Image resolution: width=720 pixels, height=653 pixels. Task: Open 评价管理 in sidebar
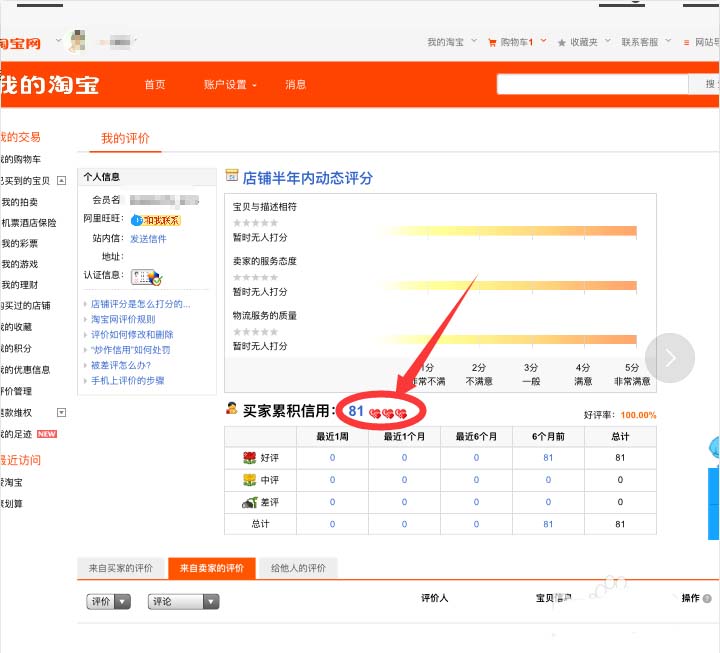[16, 391]
